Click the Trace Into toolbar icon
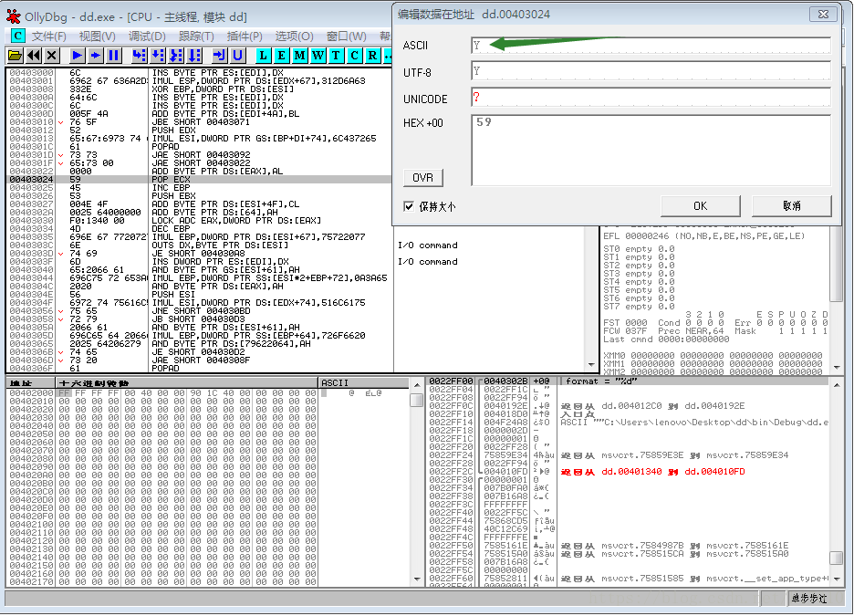This screenshot has width=854, height=616. [176, 55]
